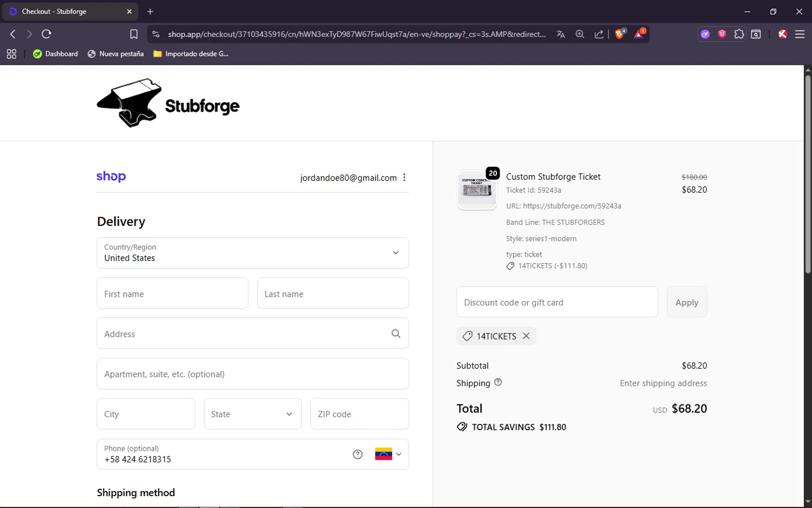812x508 pixels.
Task: Bookmark this page with the bookmark icon
Action: pyautogui.click(x=134, y=34)
